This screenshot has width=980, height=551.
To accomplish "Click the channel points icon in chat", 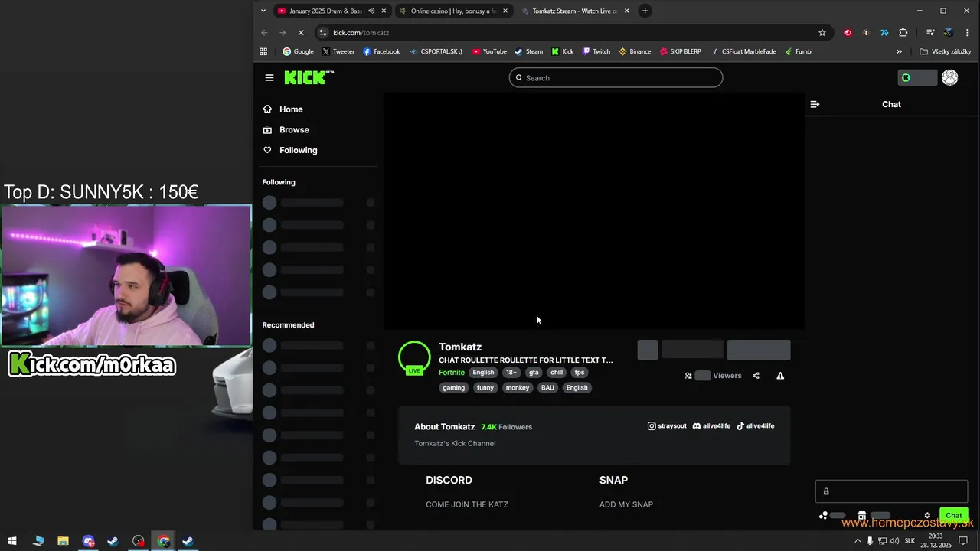I will click(x=823, y=516).
